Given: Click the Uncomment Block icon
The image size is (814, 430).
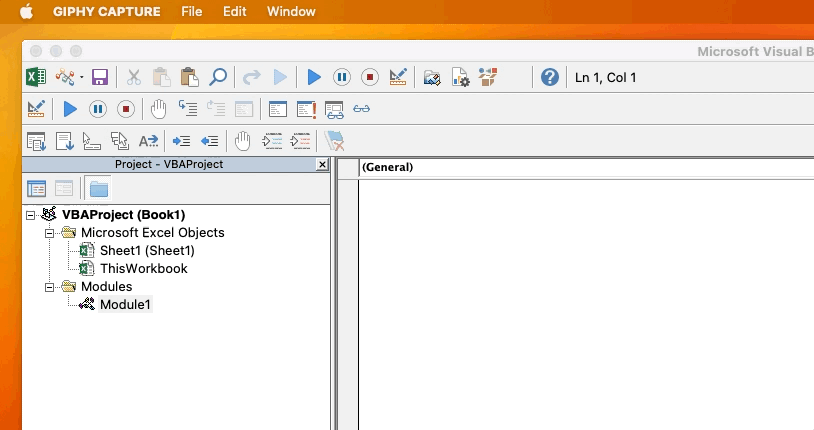Looking at the screenshot, I should (x=301, y=141).
